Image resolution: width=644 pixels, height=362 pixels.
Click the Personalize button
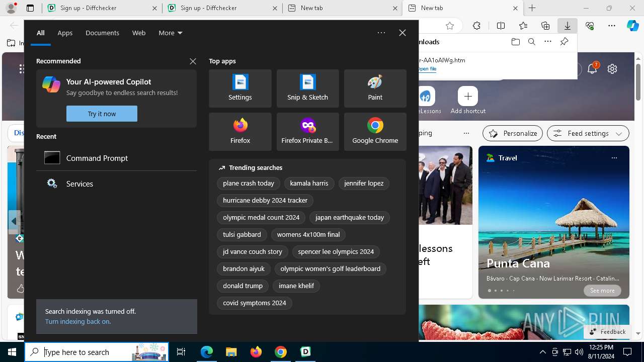coord(513,133)
